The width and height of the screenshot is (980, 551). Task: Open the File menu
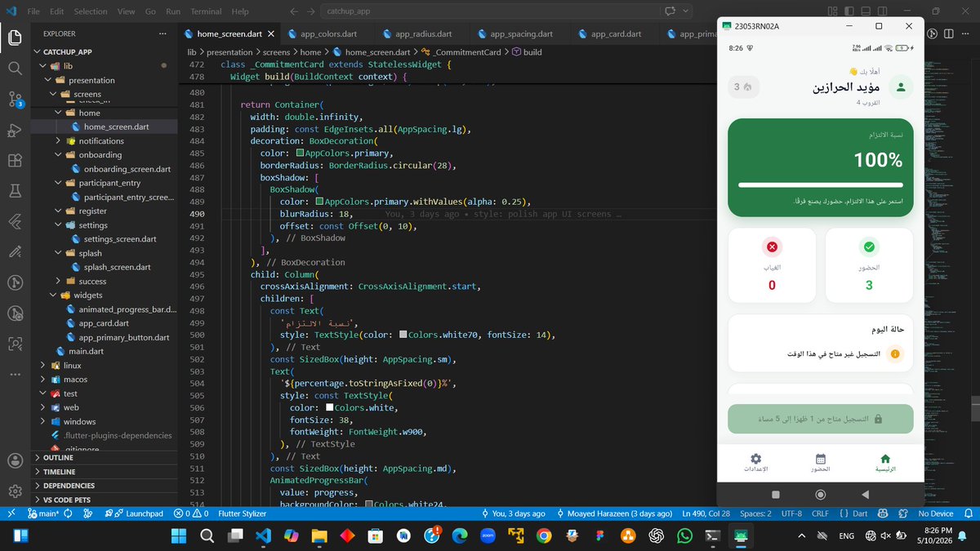[33, 11]
